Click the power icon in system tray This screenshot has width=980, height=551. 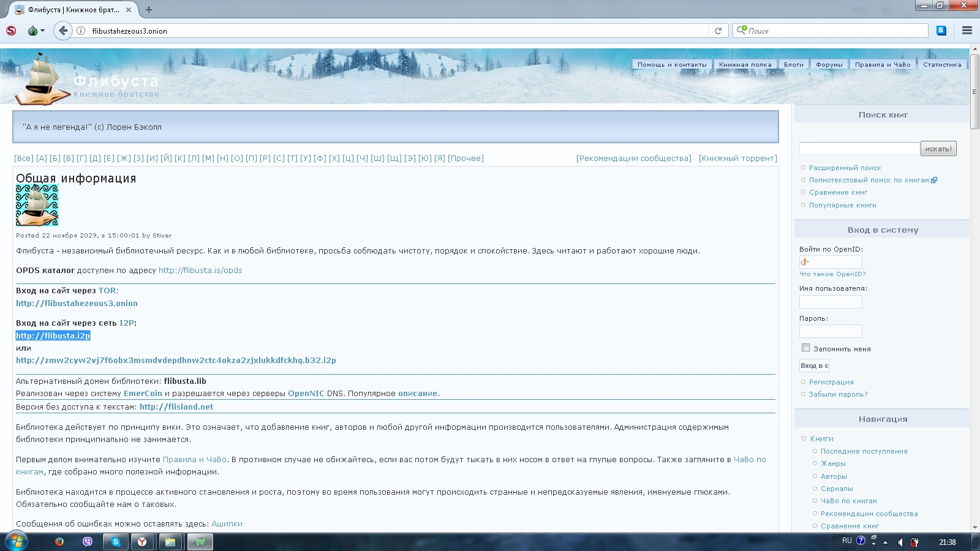click(x=914, y=542)
